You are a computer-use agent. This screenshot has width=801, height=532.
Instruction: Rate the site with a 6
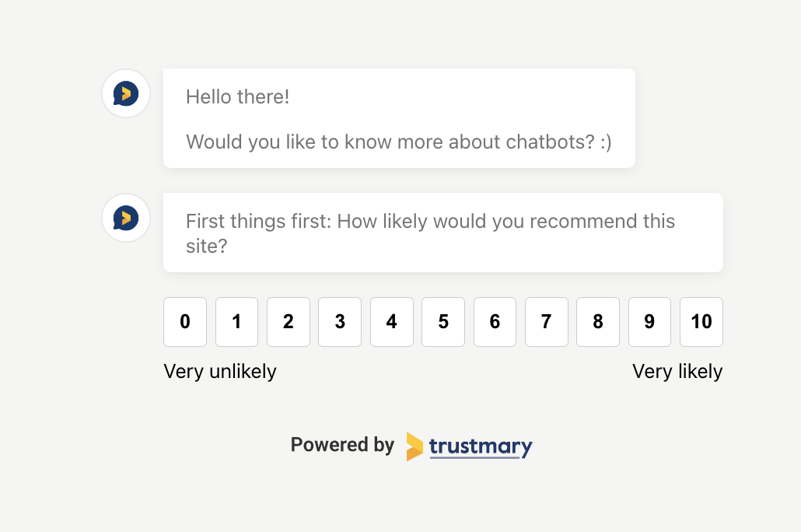click(x=495, y=322)
